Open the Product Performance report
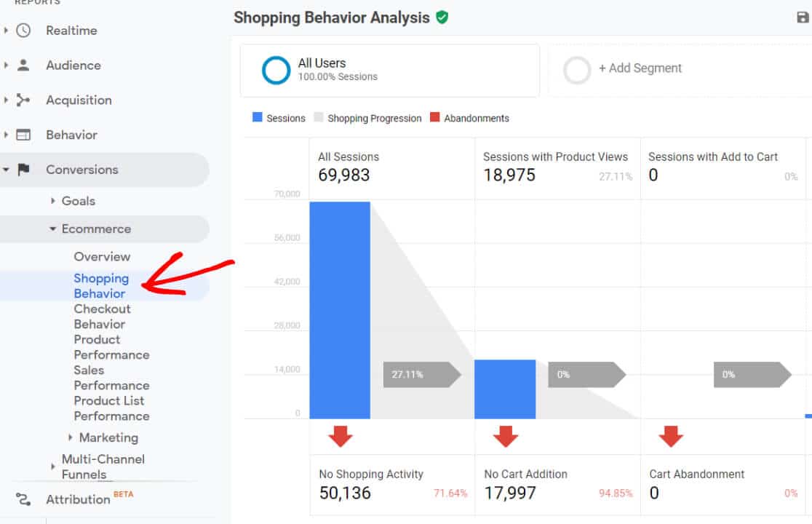 pyautogui.click(x=111, y=347)
